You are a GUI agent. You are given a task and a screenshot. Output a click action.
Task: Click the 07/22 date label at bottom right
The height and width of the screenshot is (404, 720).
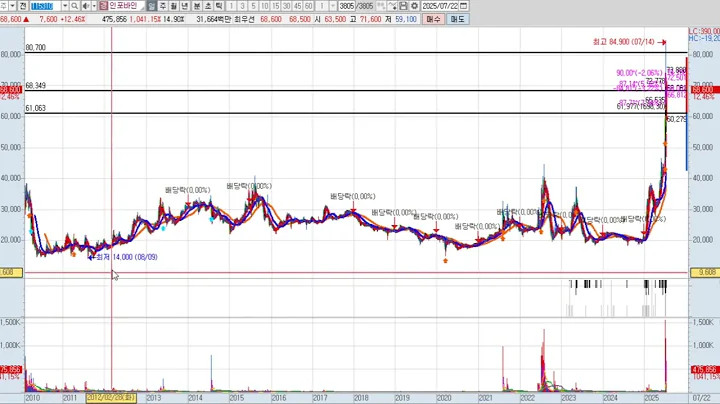pyautogui.click(x=701, y=398)
